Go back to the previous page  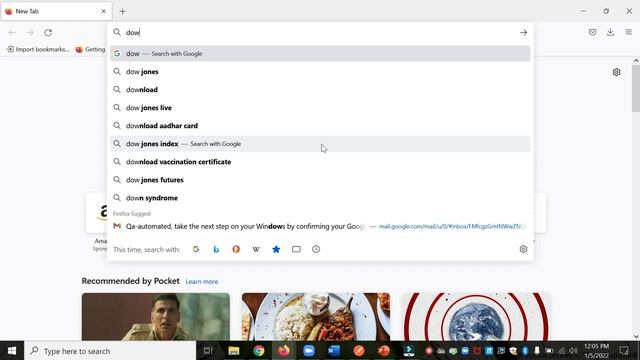(12, 33)
